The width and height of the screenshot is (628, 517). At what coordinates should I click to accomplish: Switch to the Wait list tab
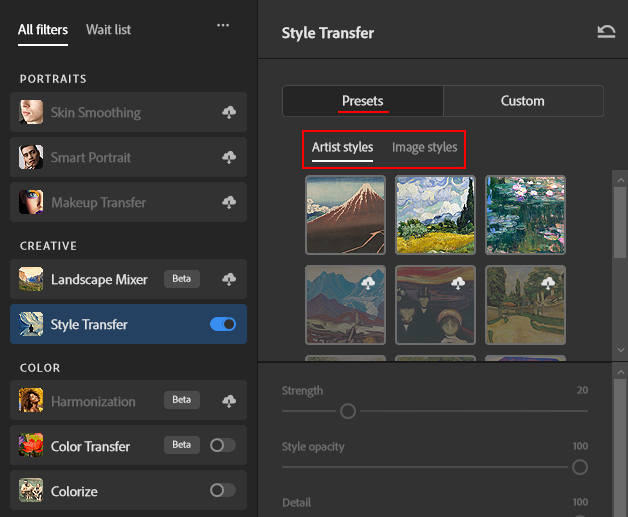108,30
